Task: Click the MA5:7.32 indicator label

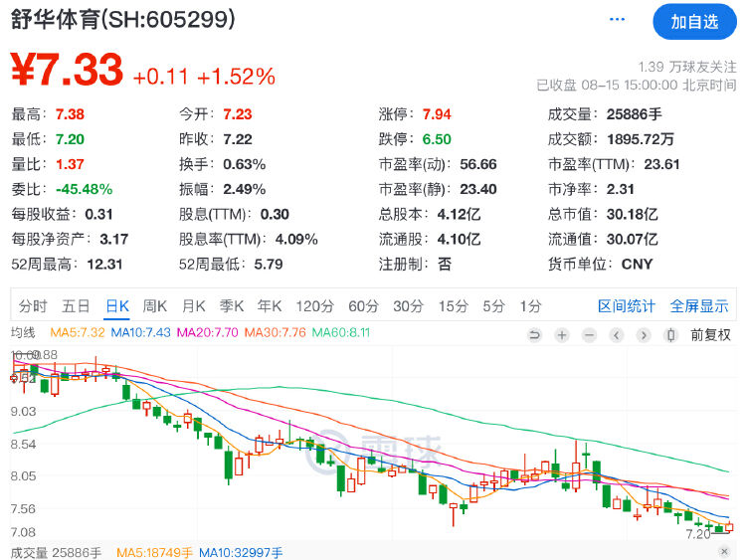Action: pos(77,332)
